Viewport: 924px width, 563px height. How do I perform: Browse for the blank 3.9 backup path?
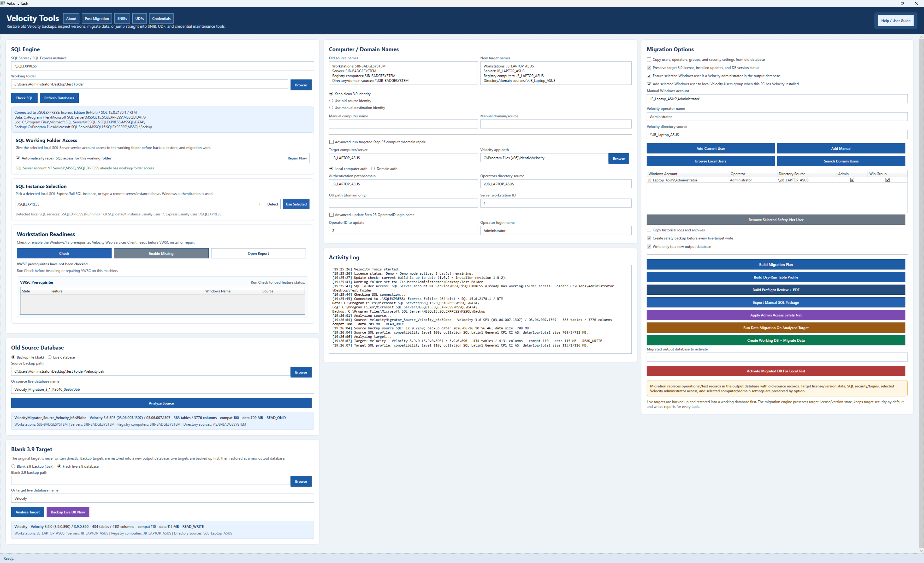[301, 481]
